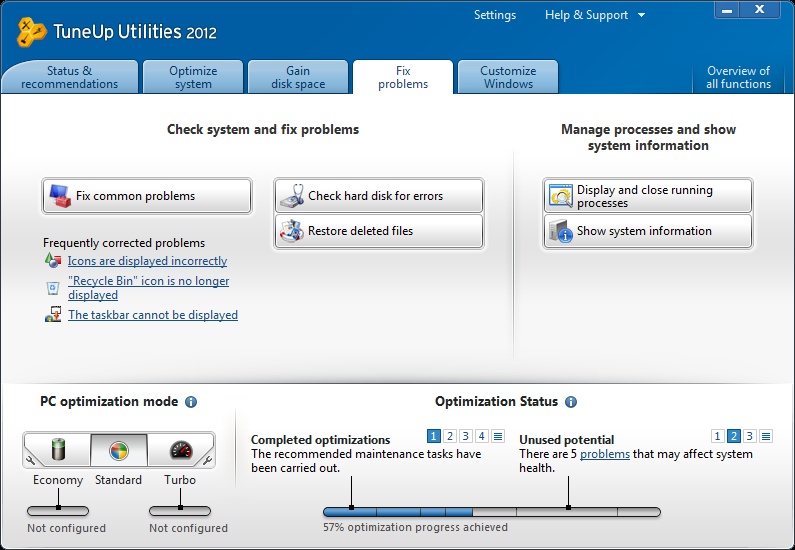Click the system information computer icon
This screenshot has width=795, height=550.
[x=560, y=231]
